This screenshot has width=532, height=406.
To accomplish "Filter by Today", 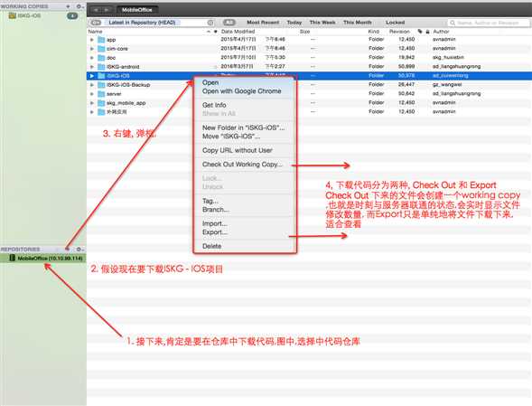I will (294, 23).
